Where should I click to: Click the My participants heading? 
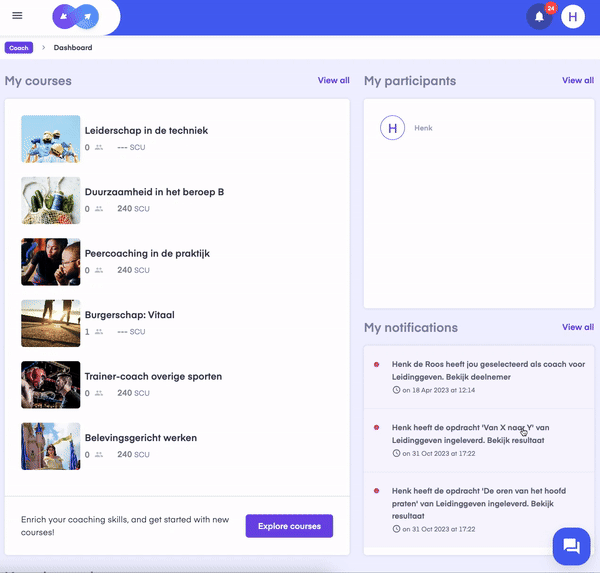click(410, 81)
